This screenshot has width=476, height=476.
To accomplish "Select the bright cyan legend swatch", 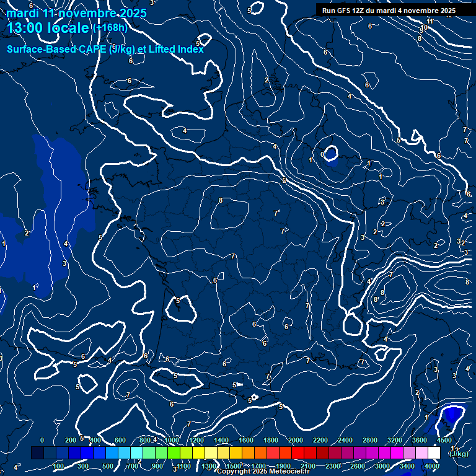I will pos(136,452).
